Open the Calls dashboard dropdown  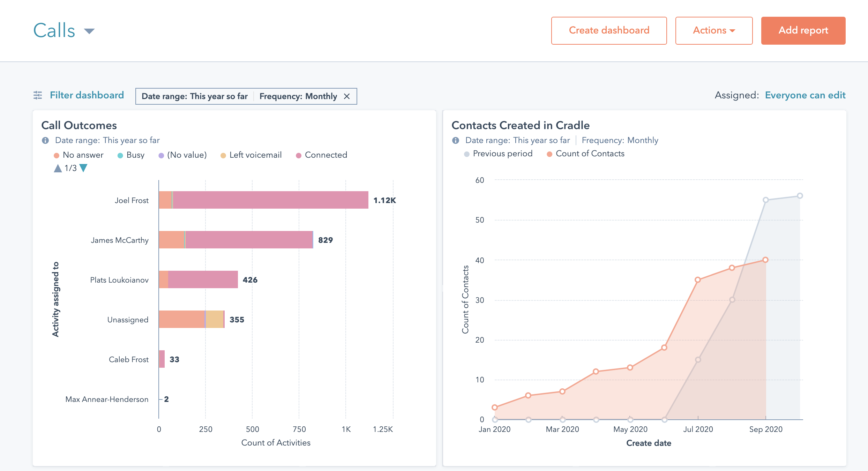89,31
